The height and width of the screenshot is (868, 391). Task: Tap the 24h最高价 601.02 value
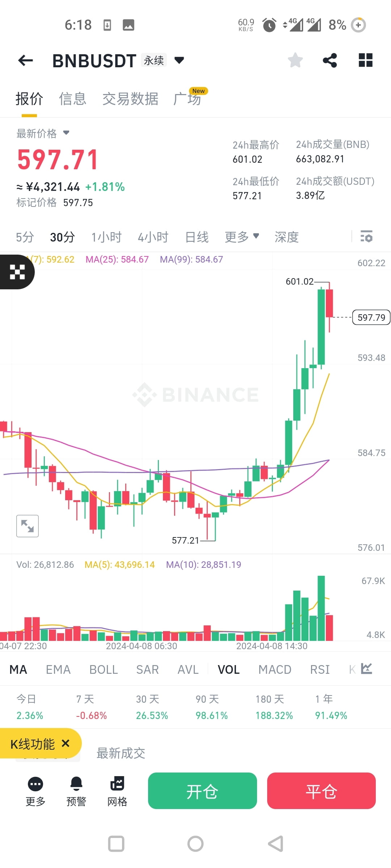tap(248, 159)
